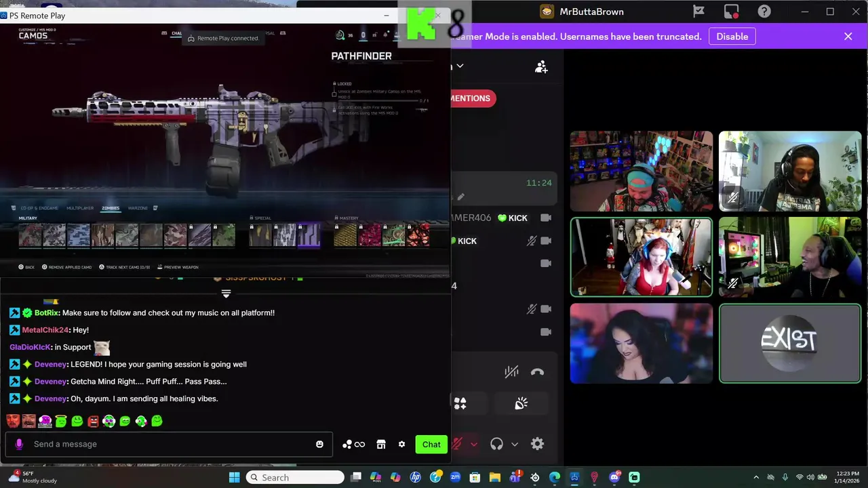Open the Discord soundboard icon
Image resolution: width=868 pixels, height=488 pixels.
521,404
